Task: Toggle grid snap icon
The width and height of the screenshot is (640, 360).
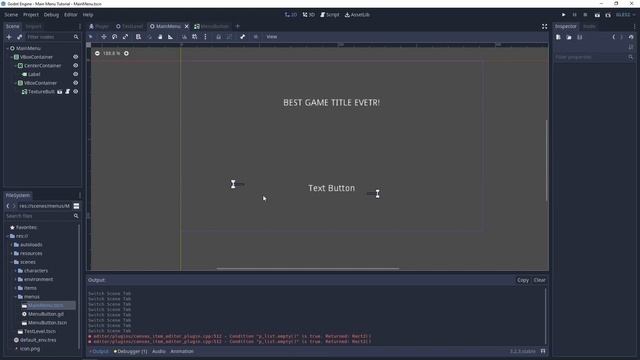Action: click(195, 37)
